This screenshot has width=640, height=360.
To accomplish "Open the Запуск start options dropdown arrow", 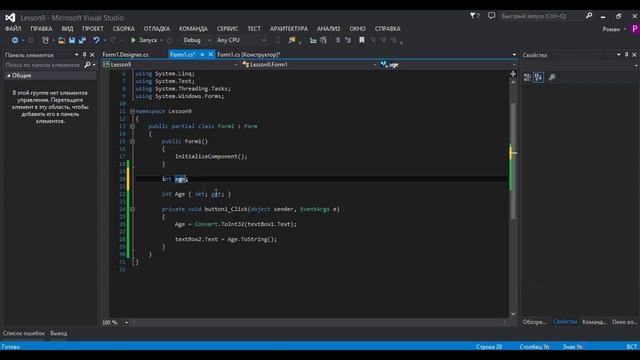I will (x=162, y=40).
